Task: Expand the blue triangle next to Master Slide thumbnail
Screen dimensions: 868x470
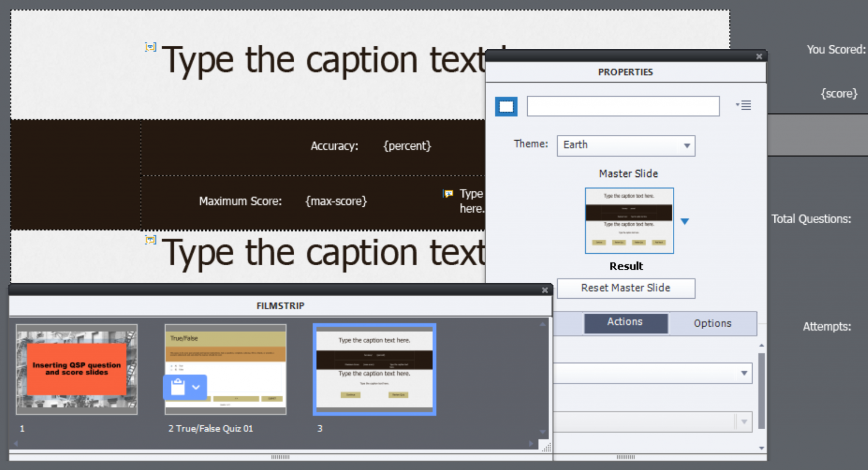Action: (685, 221)
